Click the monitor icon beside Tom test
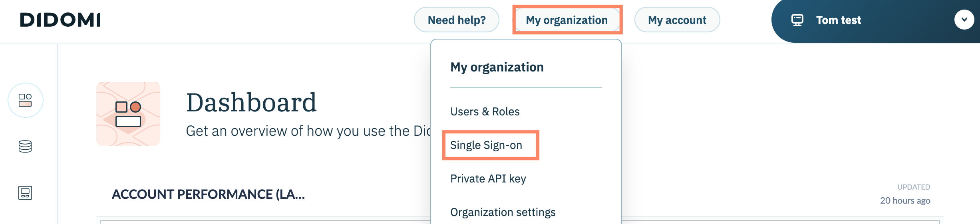The width and height of the screenshot is (980, 224). click(x=797, y=20)
